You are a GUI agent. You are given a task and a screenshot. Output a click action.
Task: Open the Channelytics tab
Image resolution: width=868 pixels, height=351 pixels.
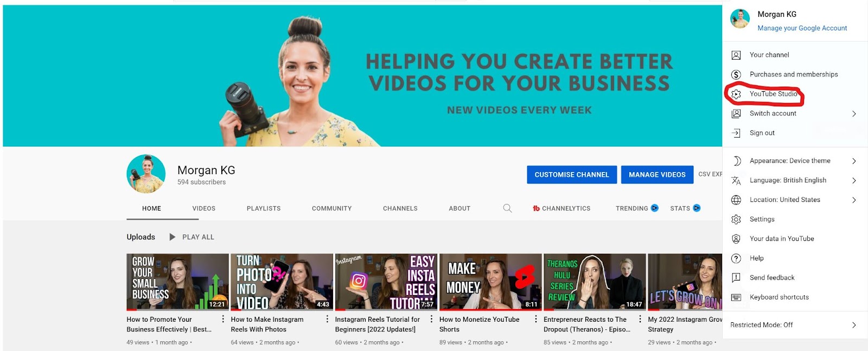(x=561, y=208)
